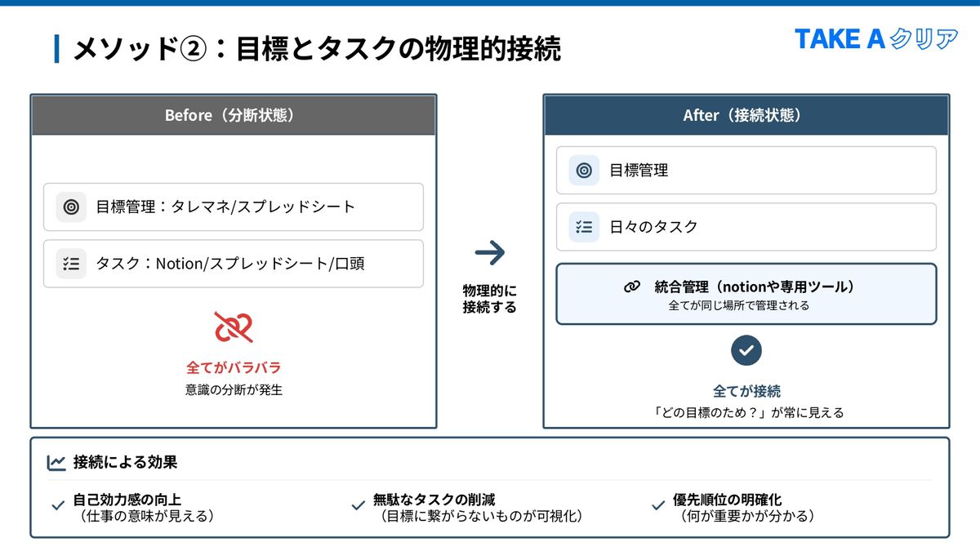This screenshot has width=980, height=551.
Task: Click the checkmark next to 優先順位の明確化
Action: [x=658, y=506]
